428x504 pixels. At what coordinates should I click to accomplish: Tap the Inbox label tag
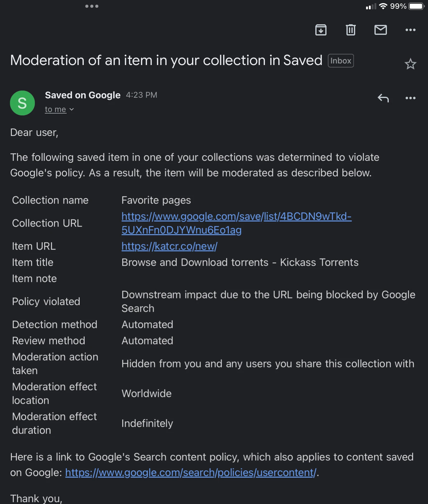pyautogui.click(x=341, y=61)
